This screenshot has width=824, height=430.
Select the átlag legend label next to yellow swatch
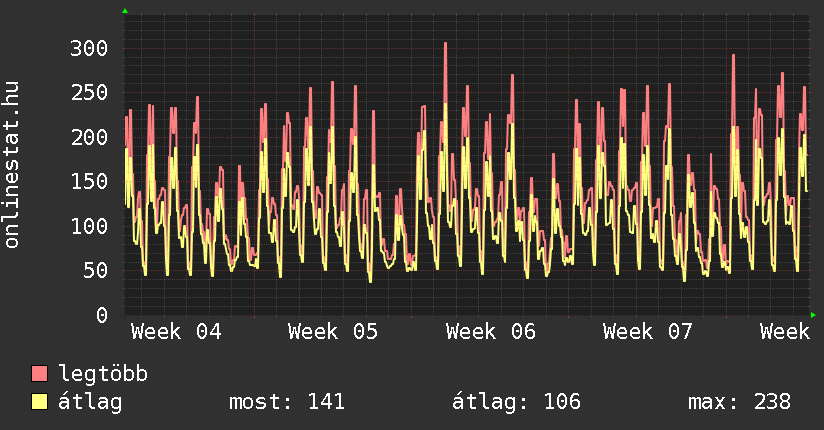click(91, 402)
